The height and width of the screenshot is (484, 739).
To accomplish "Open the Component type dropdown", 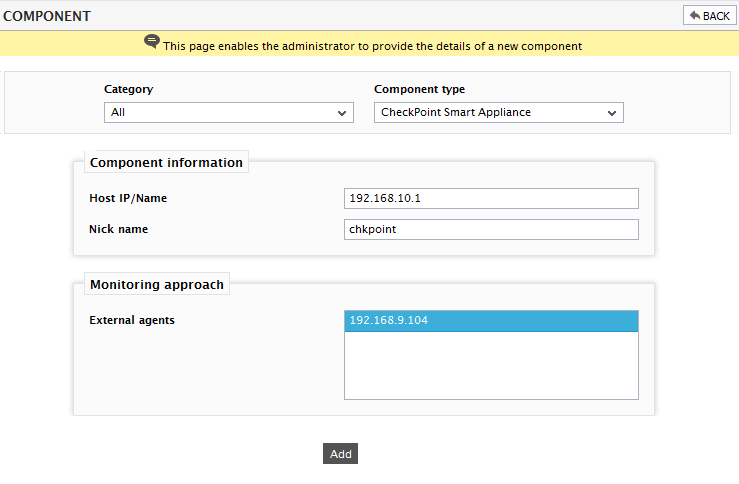I will tap(499, 113).
